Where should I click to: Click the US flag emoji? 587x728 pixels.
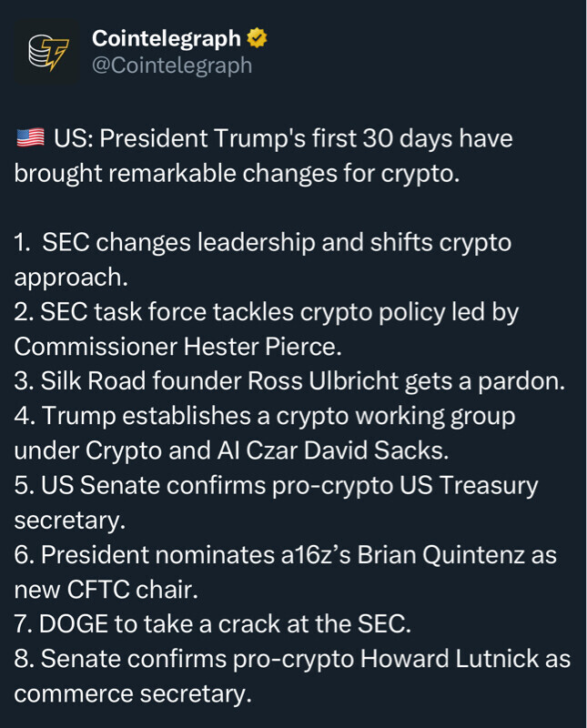click(29, 138)
